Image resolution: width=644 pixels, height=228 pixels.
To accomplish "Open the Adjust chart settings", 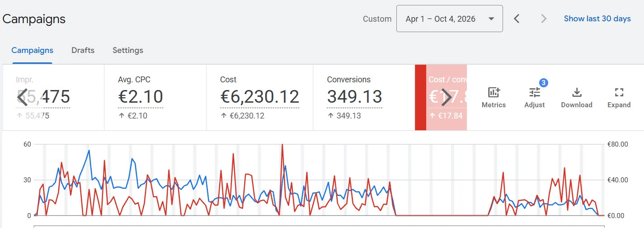I will 535,98.
